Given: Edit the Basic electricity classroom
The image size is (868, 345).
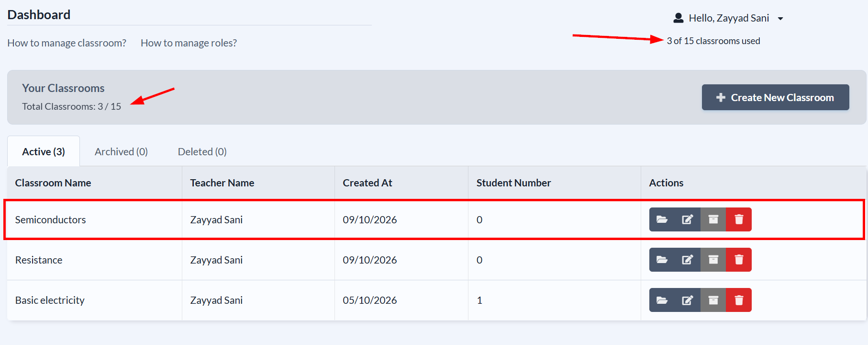Looking at the screenshot, I should pyautogui.click(x=688, y=300).
